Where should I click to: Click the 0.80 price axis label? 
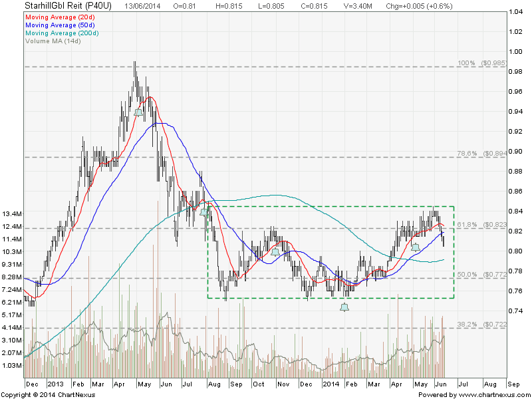coord(515,251)
